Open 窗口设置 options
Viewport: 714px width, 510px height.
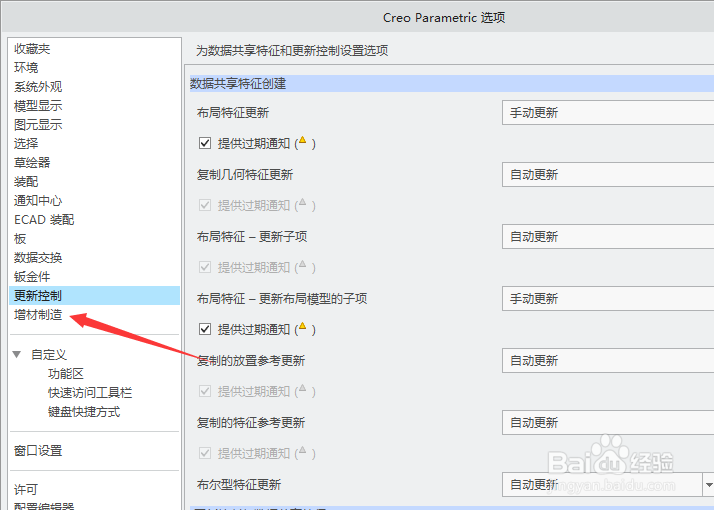coord(38,451)
